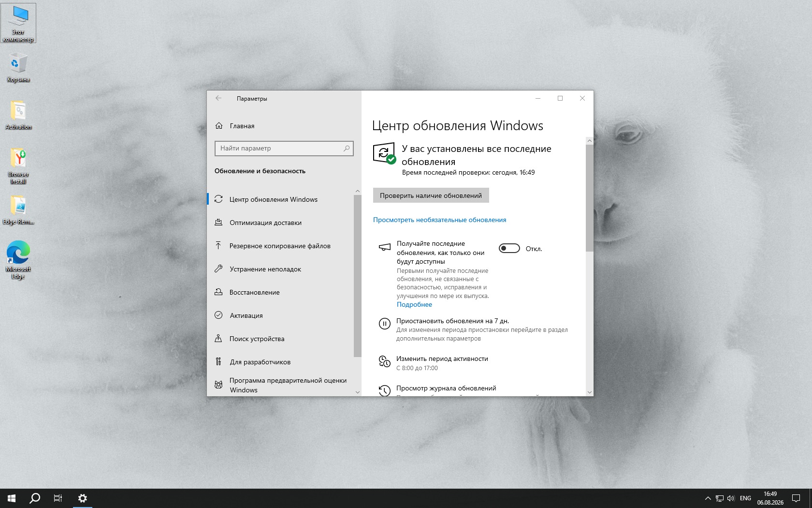Click the pause icon for Приостановить обновления

point(385,324)
